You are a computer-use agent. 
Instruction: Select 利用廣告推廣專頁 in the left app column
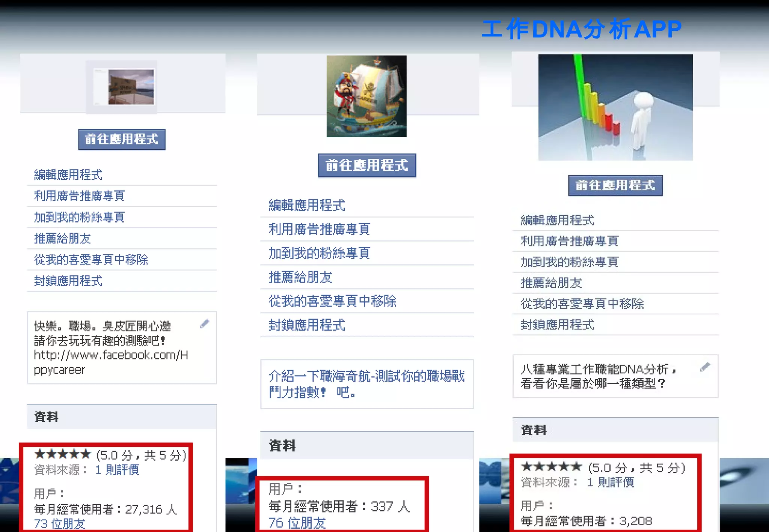[79, 196]
